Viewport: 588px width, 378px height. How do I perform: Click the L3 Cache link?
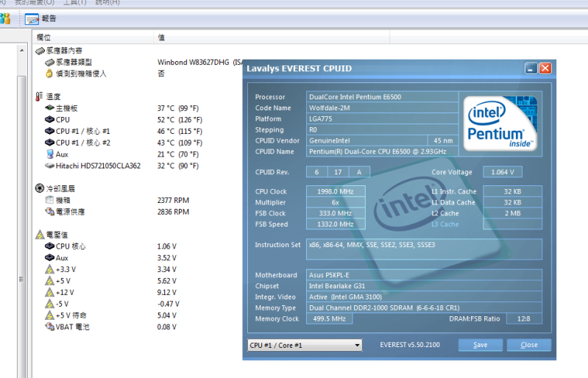445,224
